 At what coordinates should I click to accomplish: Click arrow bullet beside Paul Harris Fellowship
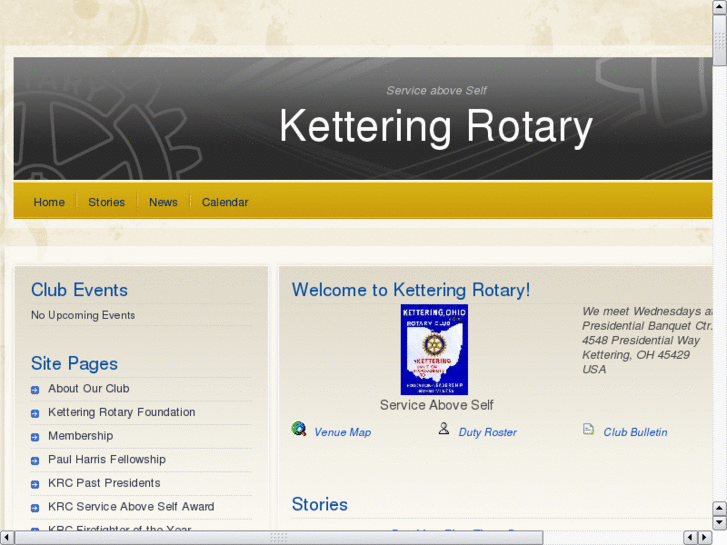click(x=35, y=461)
